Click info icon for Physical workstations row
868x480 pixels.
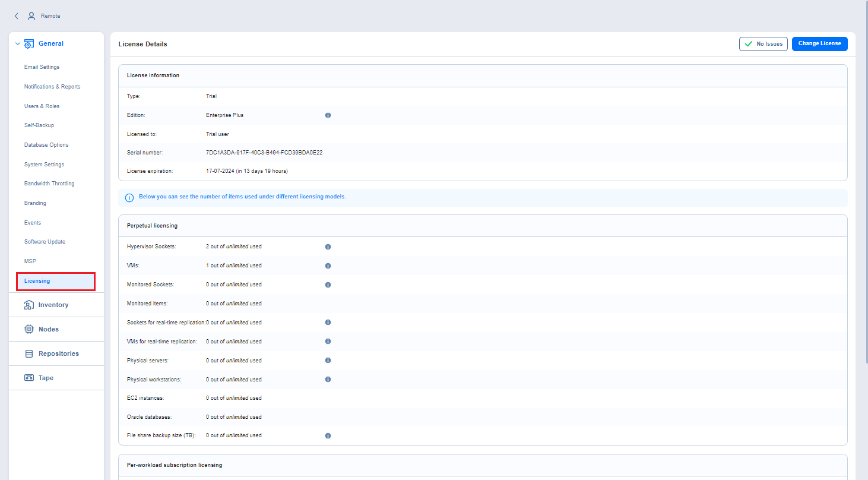tap(328, 380)
